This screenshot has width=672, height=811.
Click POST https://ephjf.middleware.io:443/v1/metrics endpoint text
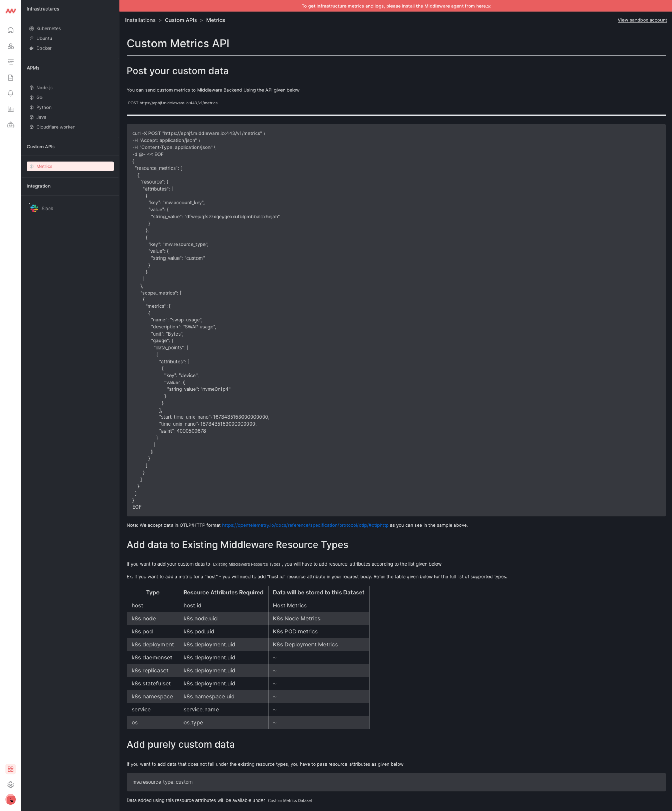coord(173,103)
